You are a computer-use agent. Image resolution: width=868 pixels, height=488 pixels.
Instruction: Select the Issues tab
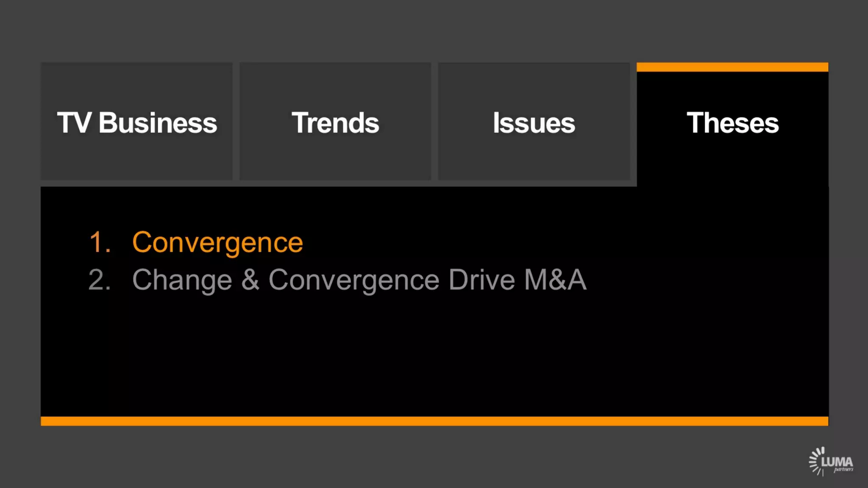534,122
